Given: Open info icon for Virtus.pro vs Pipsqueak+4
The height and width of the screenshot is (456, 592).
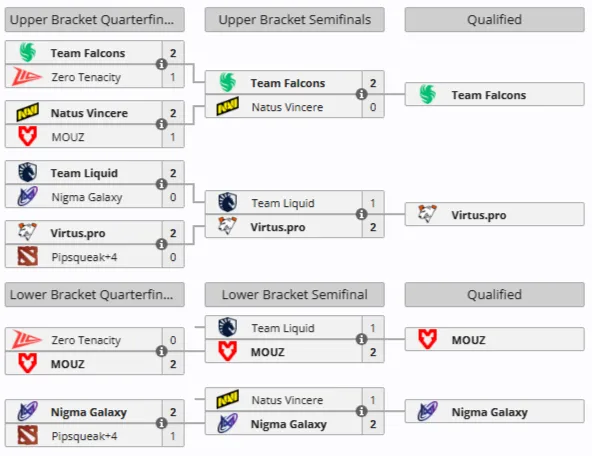Looking at the screenshot, I should 162,244.
